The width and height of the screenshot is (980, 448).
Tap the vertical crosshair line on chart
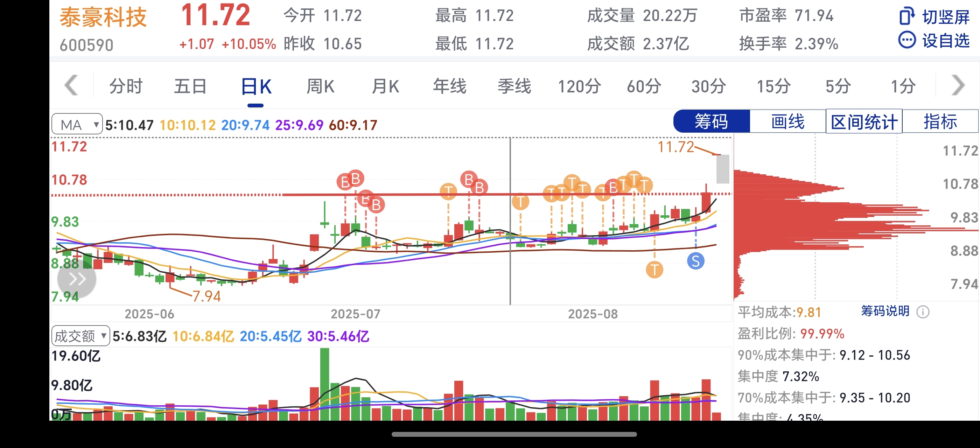[510, 220]
